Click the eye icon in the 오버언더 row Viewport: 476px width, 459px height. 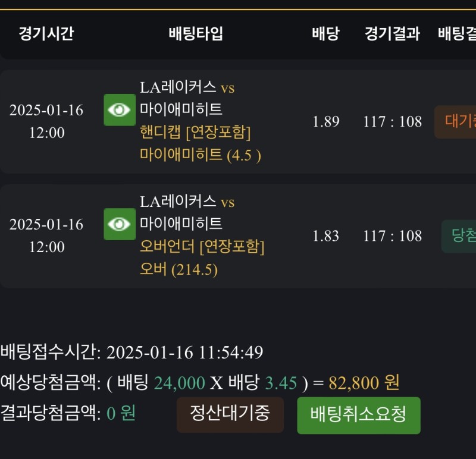pos(120,224)
